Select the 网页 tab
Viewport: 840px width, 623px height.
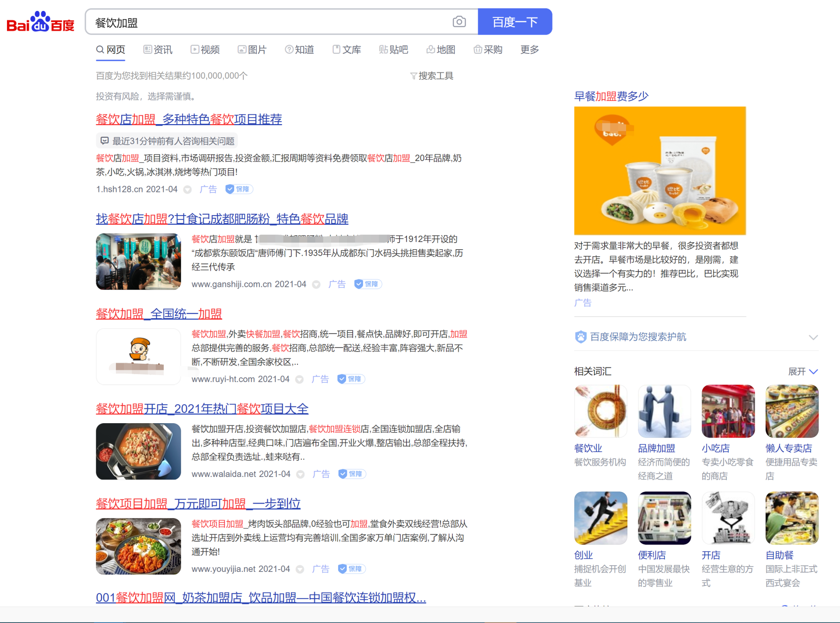point(111,50)
